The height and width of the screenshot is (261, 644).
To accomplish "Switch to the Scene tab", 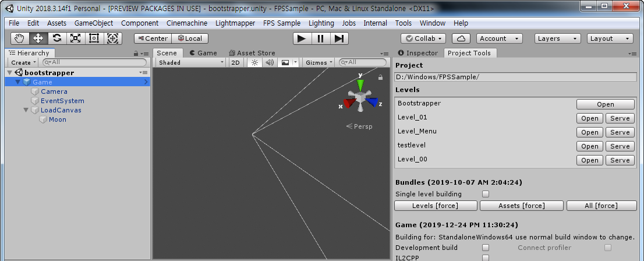I will coord(167,52).
